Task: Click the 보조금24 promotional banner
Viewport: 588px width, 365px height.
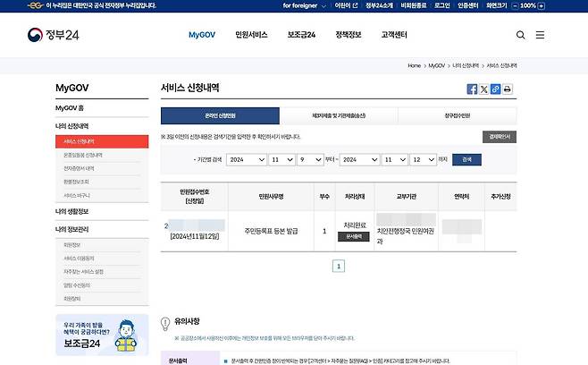Action: (102, 335)
